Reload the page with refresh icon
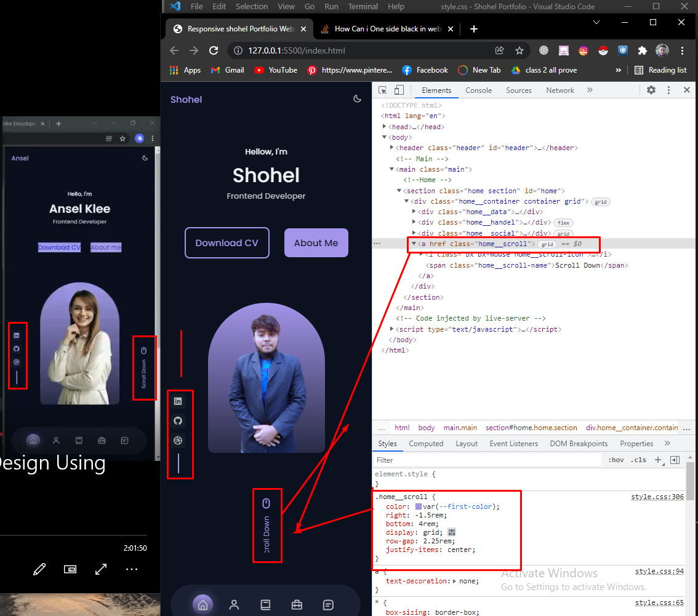 click(x=214, y=50)
